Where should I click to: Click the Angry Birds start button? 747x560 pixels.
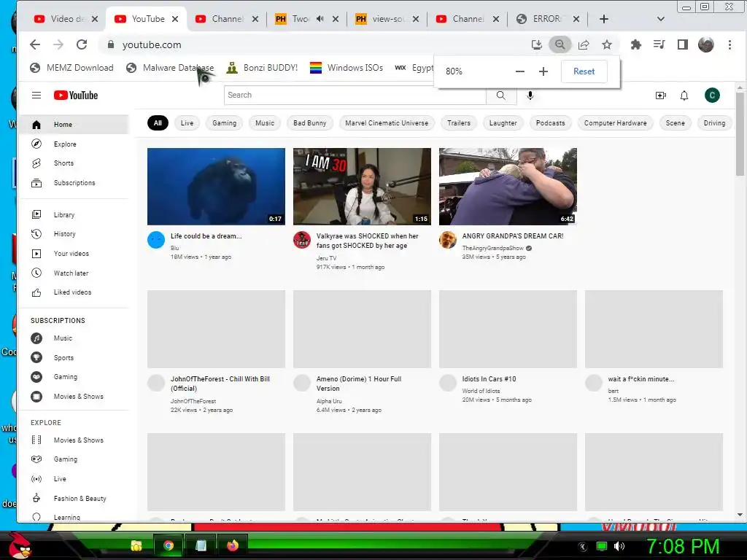(18, 545)
